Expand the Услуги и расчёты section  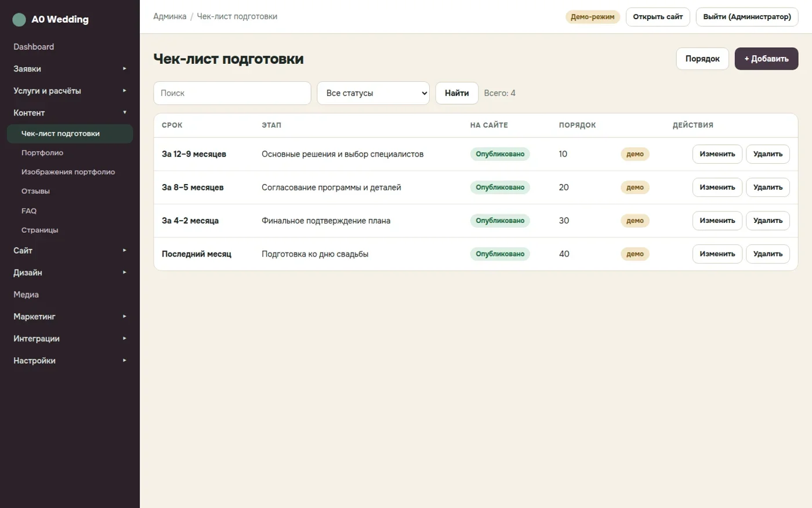point(70,91)
